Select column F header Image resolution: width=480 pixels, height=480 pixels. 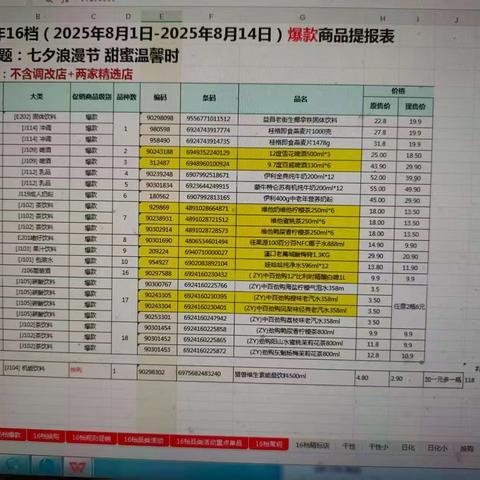click(x=210, y=16)
